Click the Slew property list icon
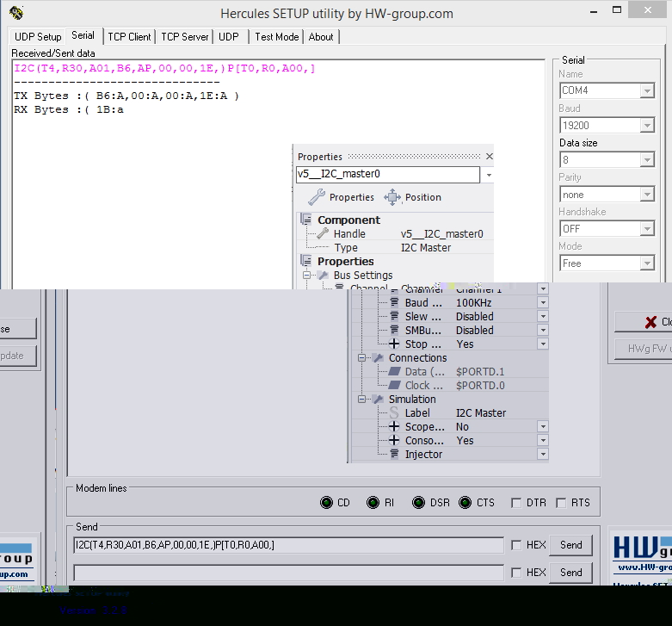This screenshot has width=672, height=626. click(394, 316)
